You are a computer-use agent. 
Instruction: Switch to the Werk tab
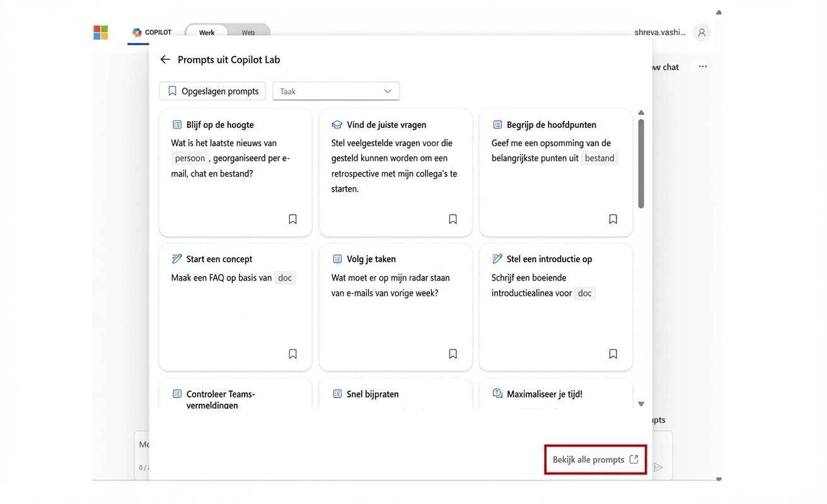tap(206, 32)
